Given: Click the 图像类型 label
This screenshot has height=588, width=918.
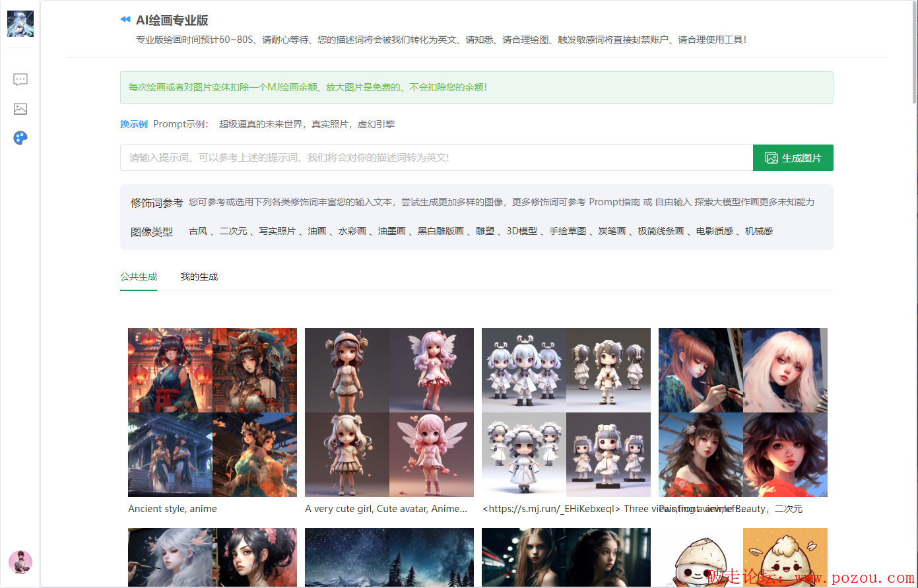Looking at the screenshot, I should click(152, 232).
